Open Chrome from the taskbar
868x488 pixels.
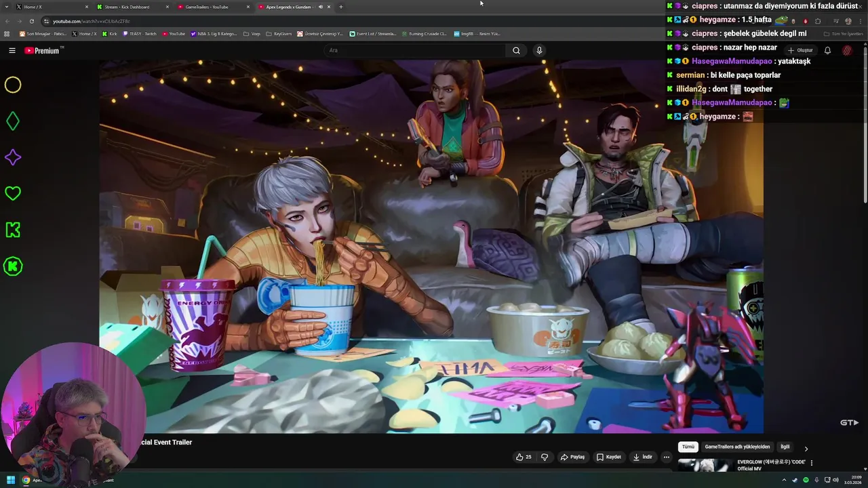pyautogui.click(x=26, y=480)
